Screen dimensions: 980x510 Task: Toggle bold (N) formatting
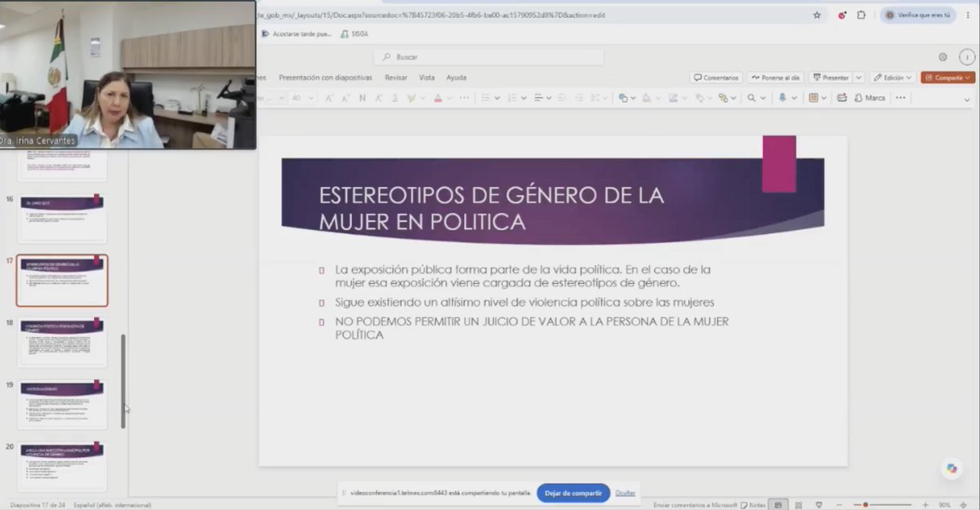(x=363, y=98)
